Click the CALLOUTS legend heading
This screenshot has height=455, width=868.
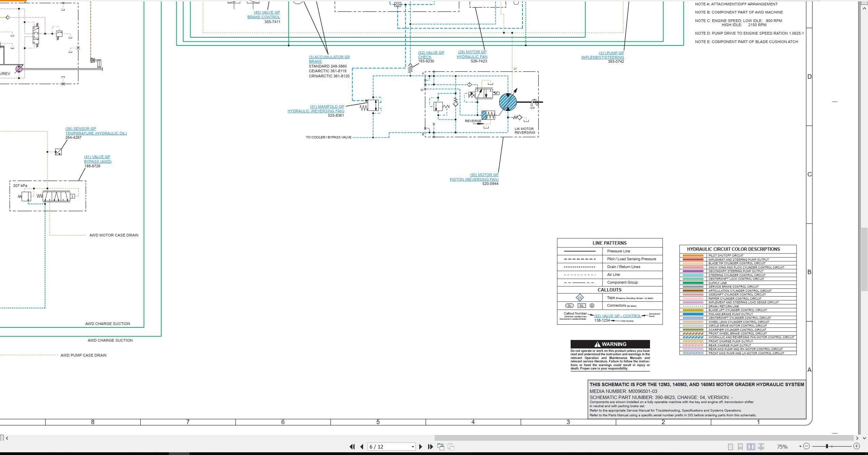click(609, 290)
